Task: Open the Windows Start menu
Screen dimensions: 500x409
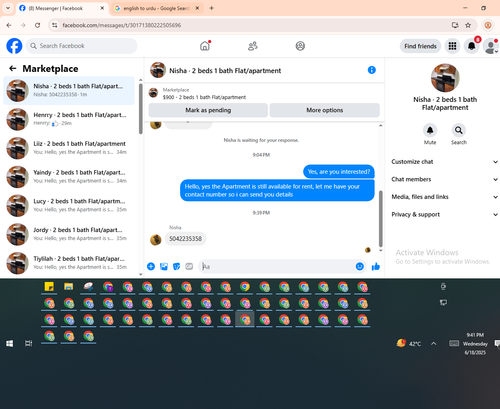Action: [x=10, y=343]
